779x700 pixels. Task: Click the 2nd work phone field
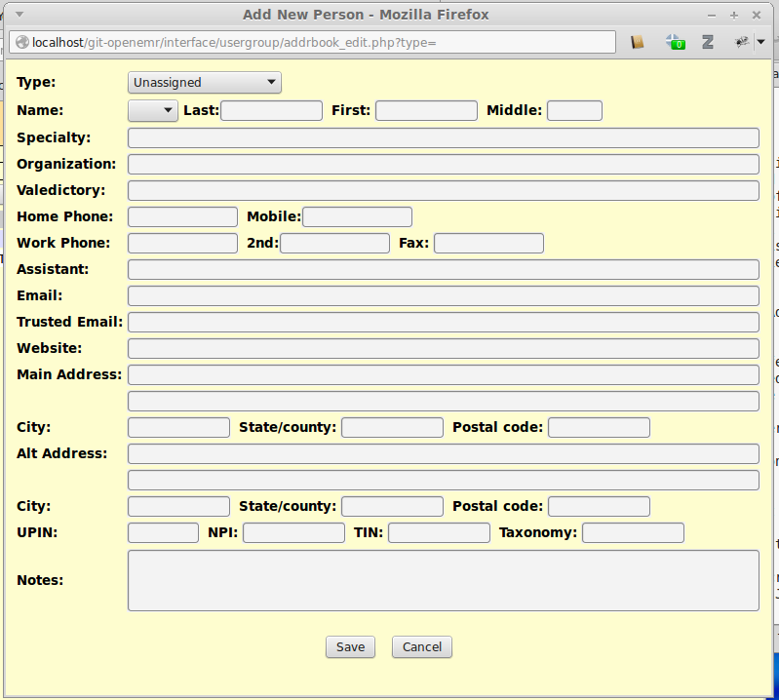(x=334, y=243)
